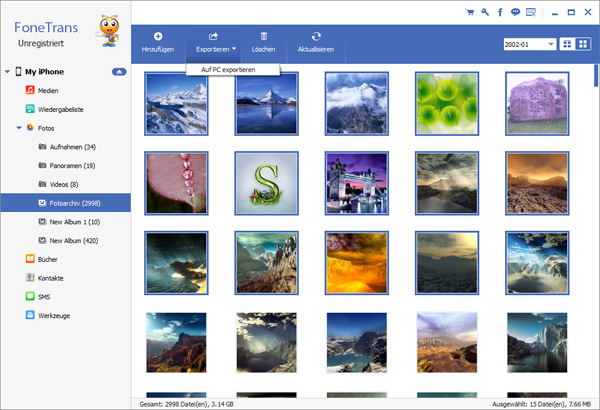
Task: Select the green letter S thumbnail
Action: pyautogui.click(x=266, y=183)
